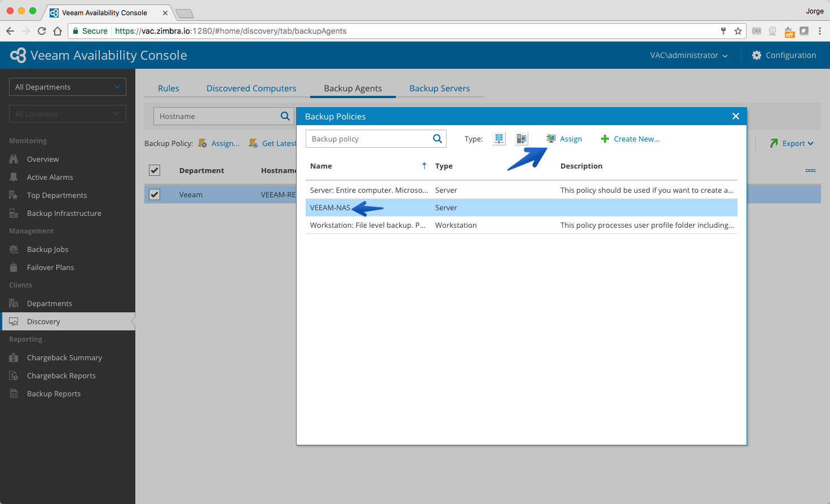Click the Assign link in Backup Policies
The image size is (830, 504).
tap(571, 139)
